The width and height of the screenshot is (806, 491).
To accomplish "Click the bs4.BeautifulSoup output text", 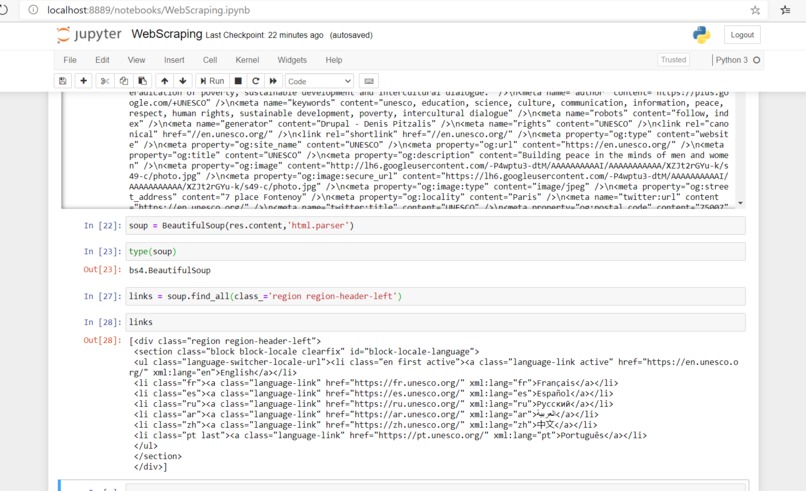I will 170,270.
